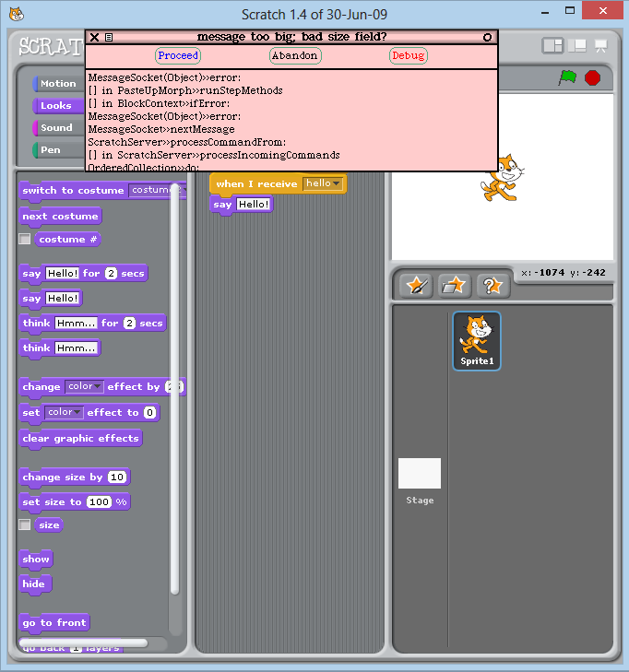Click the hide block

[35, 584]
